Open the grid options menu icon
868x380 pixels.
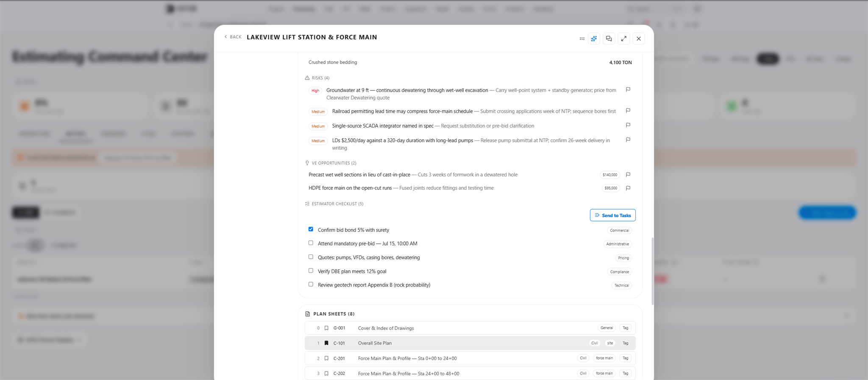click(x=582, y=39)
